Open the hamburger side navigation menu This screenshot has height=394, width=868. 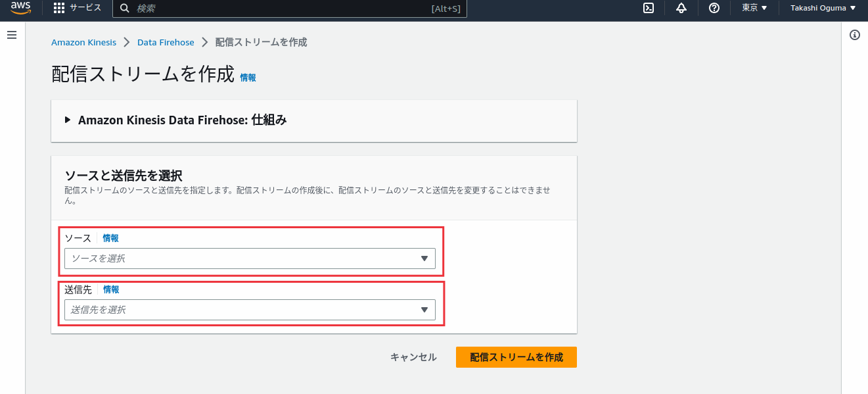(x=12, y=34)
